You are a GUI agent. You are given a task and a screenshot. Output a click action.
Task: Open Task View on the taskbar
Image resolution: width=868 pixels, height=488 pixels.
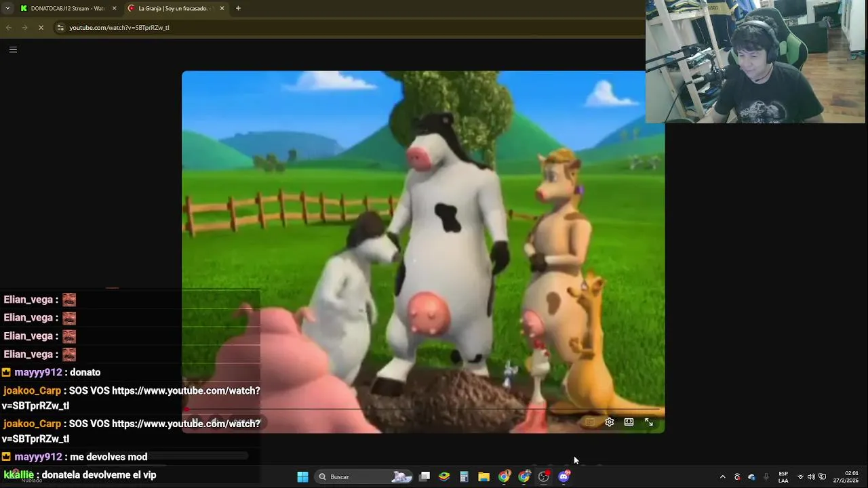[x=425, y=476]
